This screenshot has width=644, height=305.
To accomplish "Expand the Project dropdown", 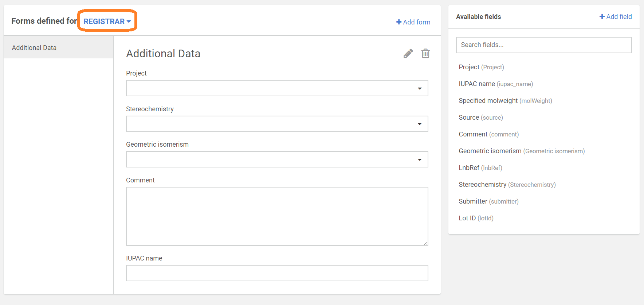I will pyautogui.click(x=277, y=88).
